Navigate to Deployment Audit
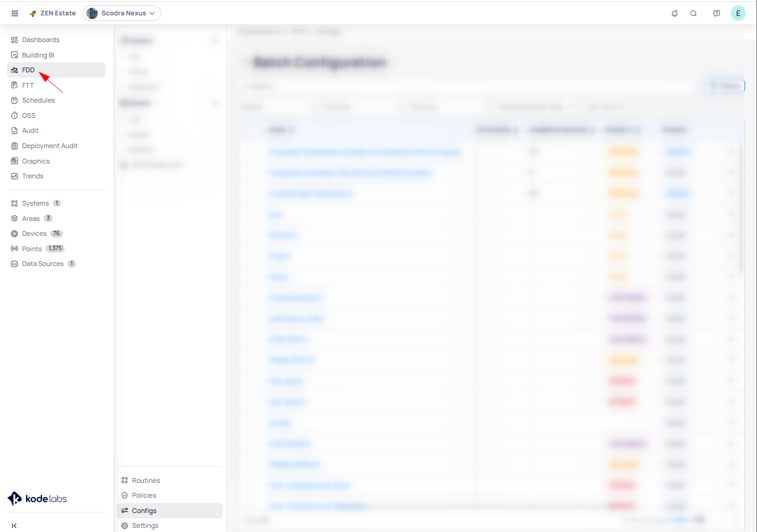This screenshot has height=532, width=757. 50,146
